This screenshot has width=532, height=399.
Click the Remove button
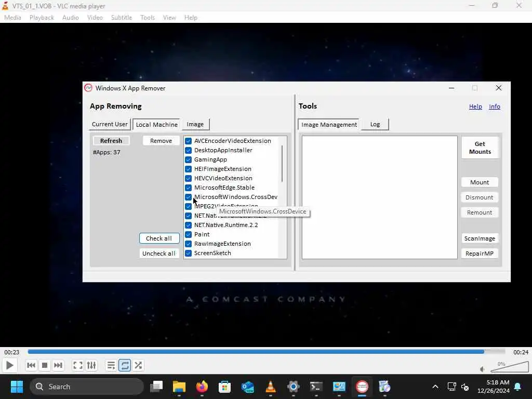pyautogui.click(x=161, y=140)
